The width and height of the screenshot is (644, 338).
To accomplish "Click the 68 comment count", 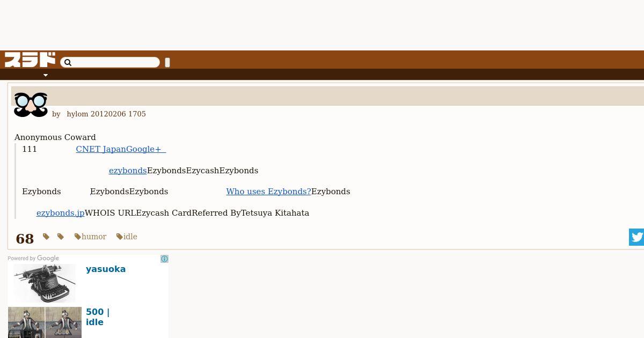I will [25, 239].
